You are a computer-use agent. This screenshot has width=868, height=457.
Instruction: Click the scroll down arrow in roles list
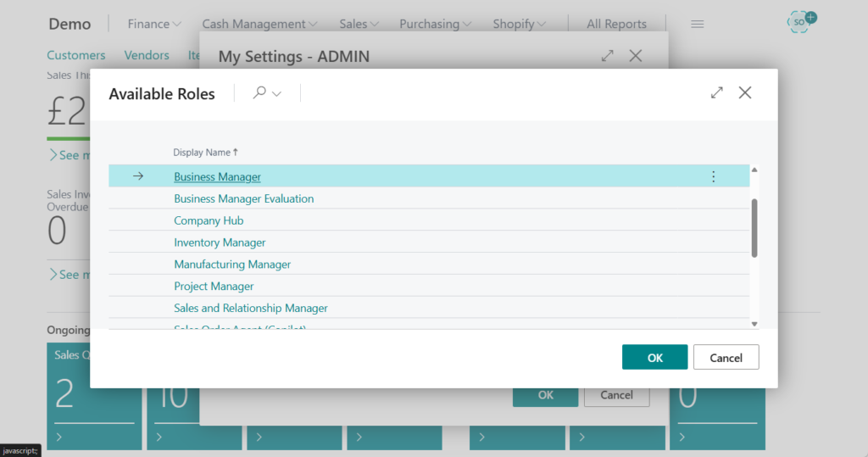click(754, 323)
